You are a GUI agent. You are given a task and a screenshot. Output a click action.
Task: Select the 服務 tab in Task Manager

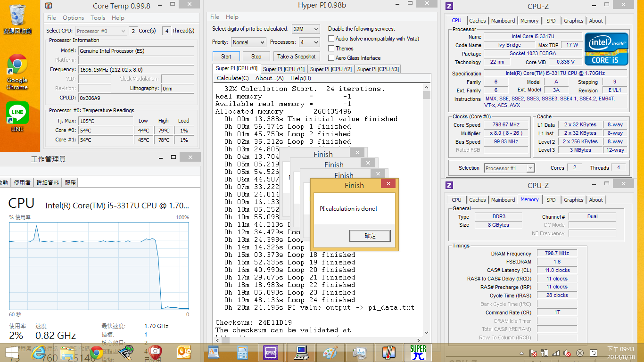coord(70,182)
